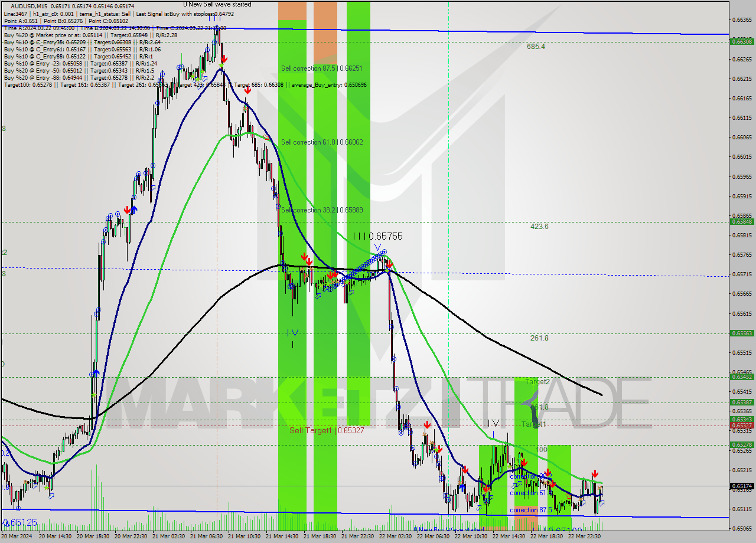Screen dimensions: 756x543
Task: Click the '20 Mar 14:30' time axis label
Action: [56, 537]
